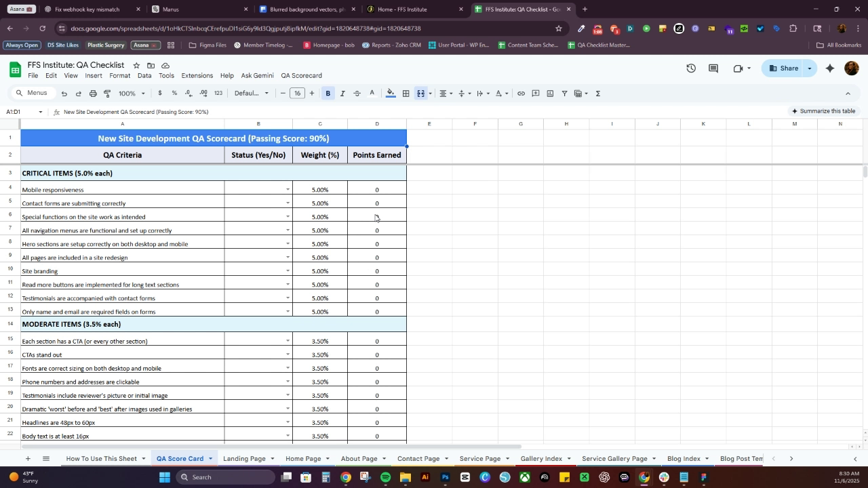Open the Functions sigma icon
Viewport: 868px width, 488px height.
pos(598,94)
